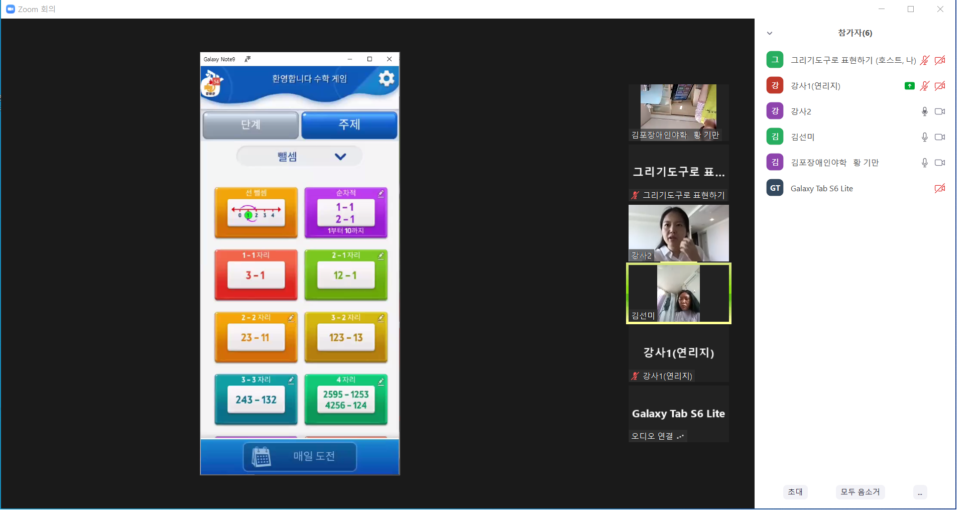Click the video icon next to 강사2
Image resolution: width=980 pixels, height=519 pixels.
pyautogui.click(x=940, y=111)
